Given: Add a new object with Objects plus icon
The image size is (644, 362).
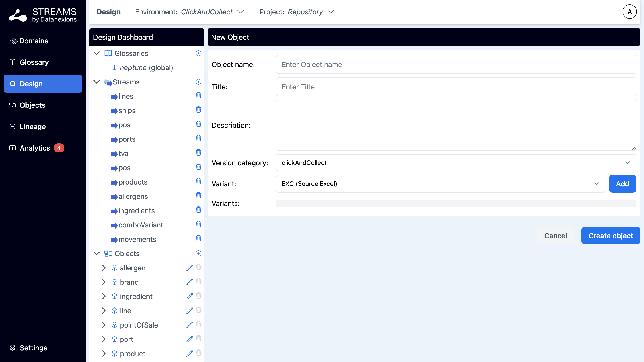Looking at the screenshot, I should pos(198,253).
